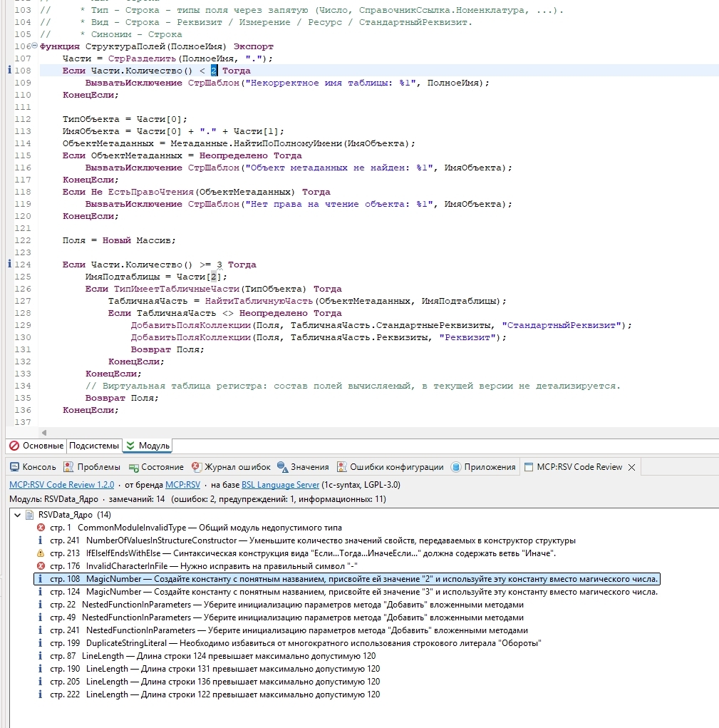
Task: Click the Значения tab icon
Action: [x=282, y=467]
